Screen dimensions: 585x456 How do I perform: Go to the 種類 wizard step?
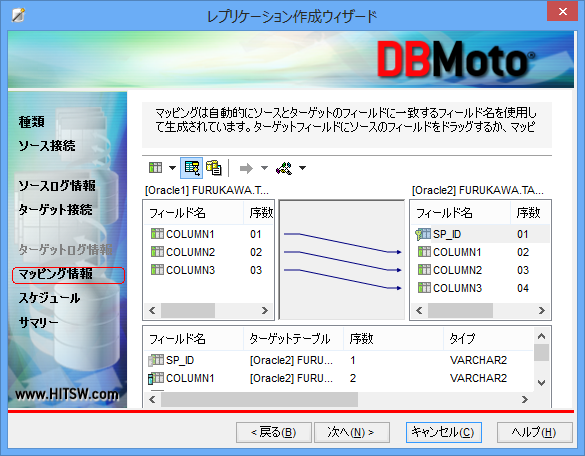tap(32, 121)
